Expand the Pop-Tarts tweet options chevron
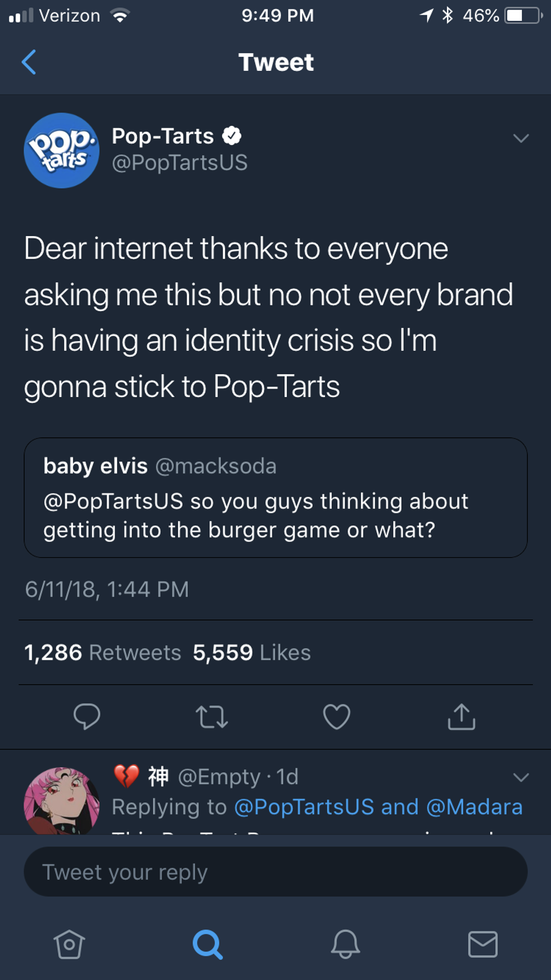Screen dimensions: 551x980 pyautogui.click(x=521, y=138)
